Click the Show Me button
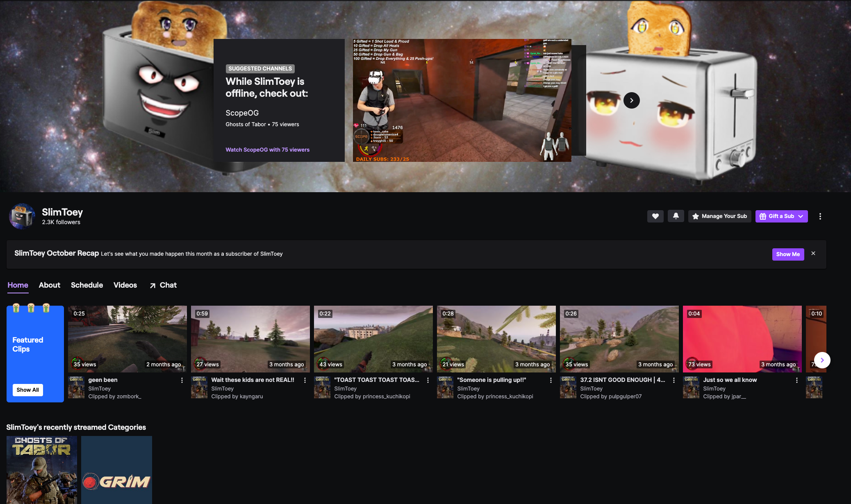Screen dimensions: 851x504 (787, 254)
